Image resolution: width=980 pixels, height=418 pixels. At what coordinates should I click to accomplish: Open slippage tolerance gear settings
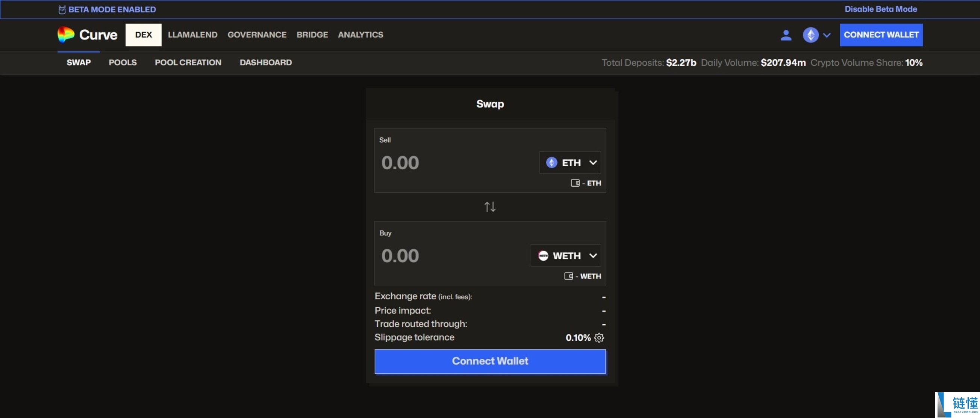pyautogui.click(x=599, y=337)
